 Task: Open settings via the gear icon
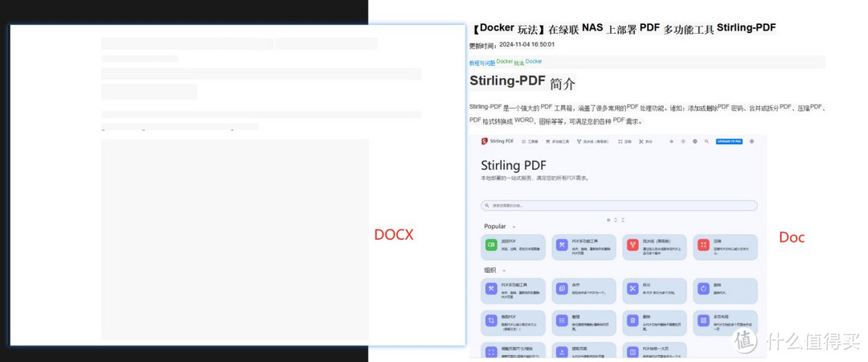[x=751, y=142]
